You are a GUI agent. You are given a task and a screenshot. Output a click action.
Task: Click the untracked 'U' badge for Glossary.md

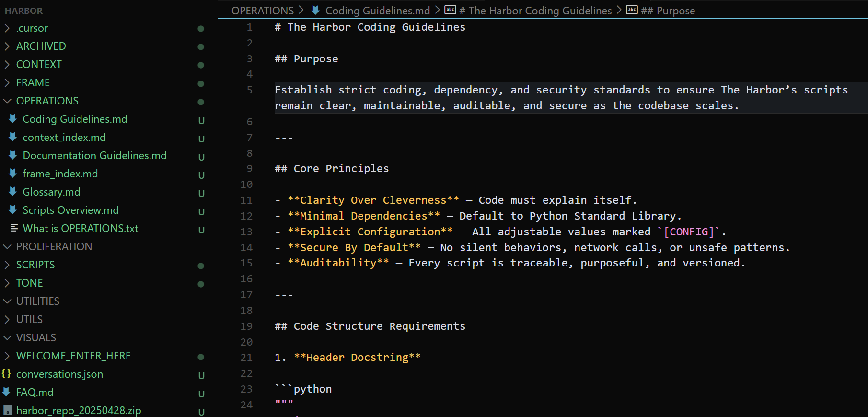201,193
